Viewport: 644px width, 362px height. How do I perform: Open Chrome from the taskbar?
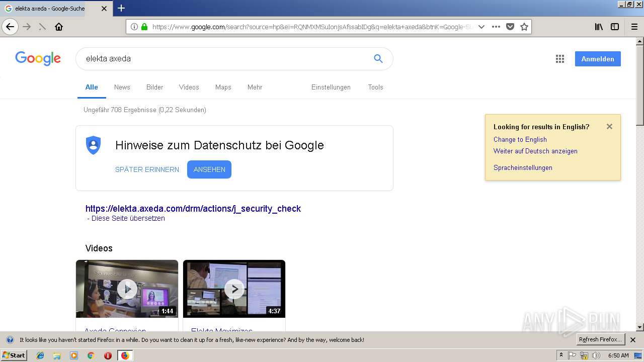pyautogui.click(x=91, y=355)
